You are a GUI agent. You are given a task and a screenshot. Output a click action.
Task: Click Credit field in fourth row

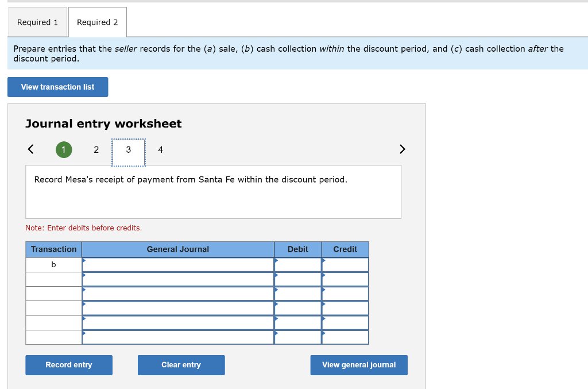tap(345, 309)
